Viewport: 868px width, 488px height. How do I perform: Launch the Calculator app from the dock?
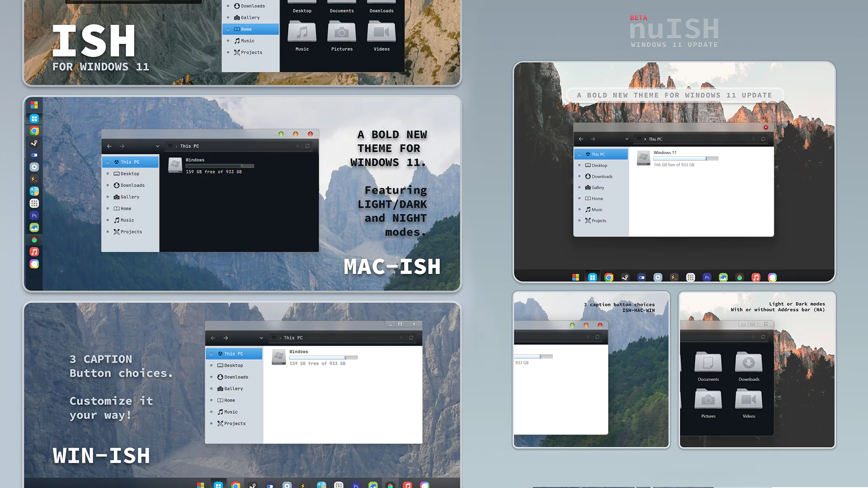(34, 192)
